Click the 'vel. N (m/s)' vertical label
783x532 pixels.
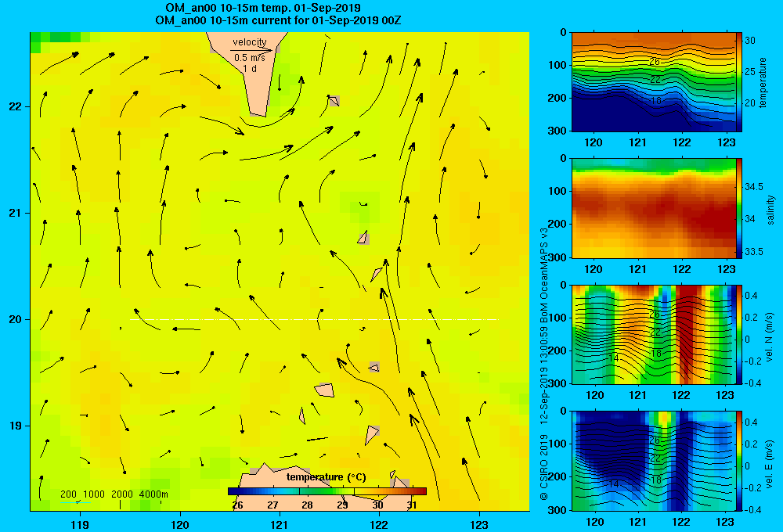770,337
